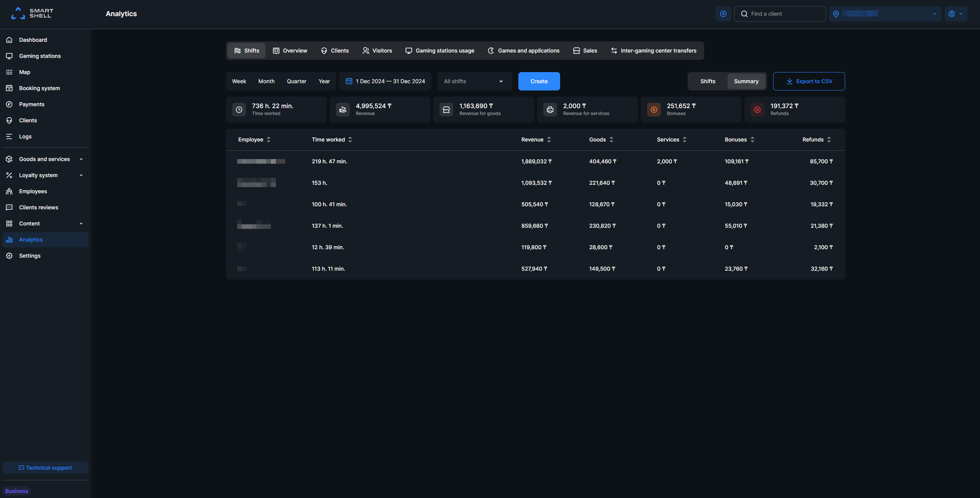The height and width of the screenshot is (498, 980).
Task: Click the Logs list icon in sidebar
Action: (x=9, y=136)
